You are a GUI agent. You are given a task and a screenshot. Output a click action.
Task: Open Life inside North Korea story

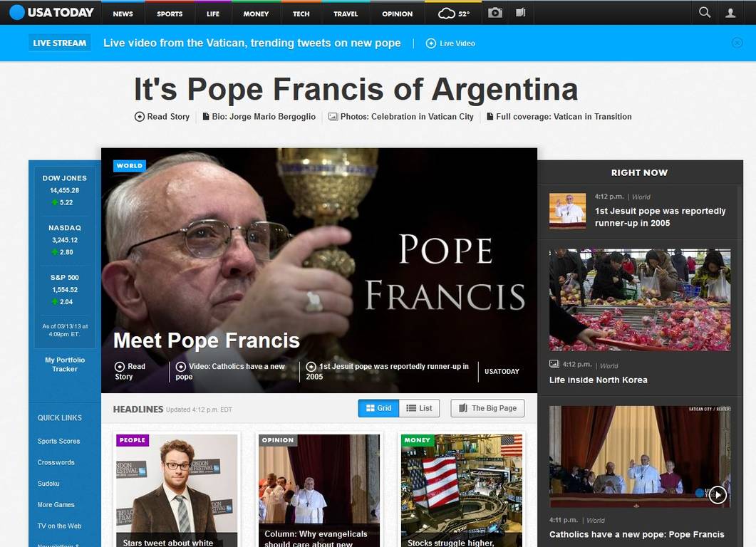(x=599, y=380)
